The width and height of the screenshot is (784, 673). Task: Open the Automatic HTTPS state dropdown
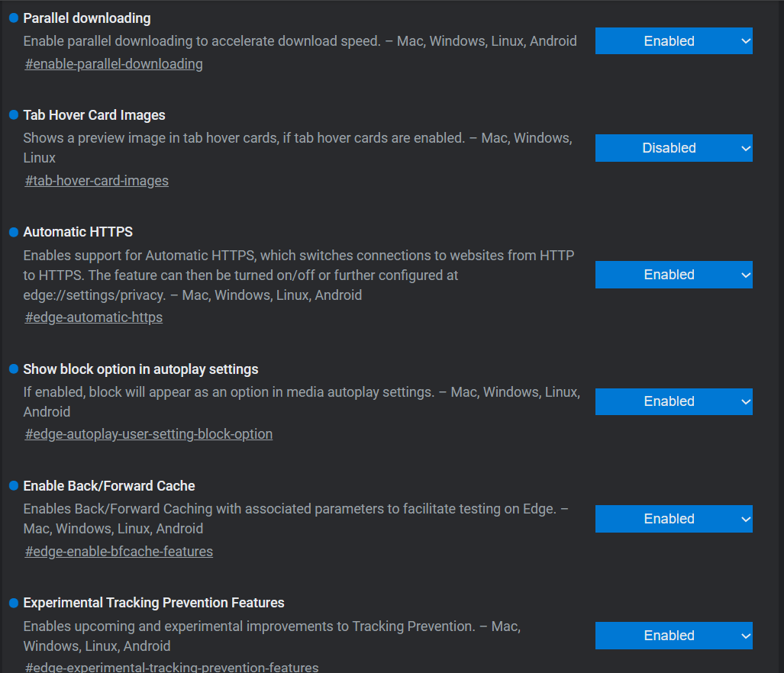673,275
